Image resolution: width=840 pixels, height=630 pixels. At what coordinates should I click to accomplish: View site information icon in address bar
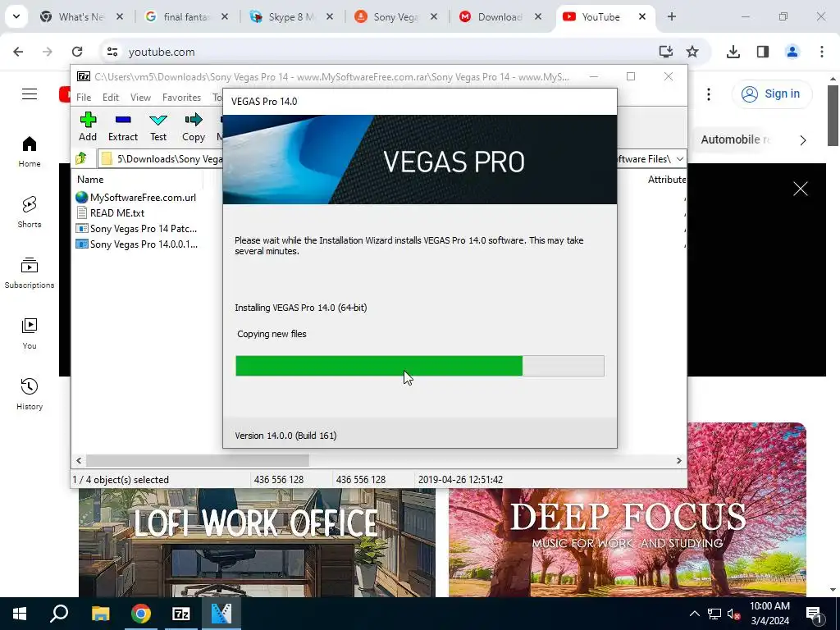pyautogui.click(x=112, y=52)
